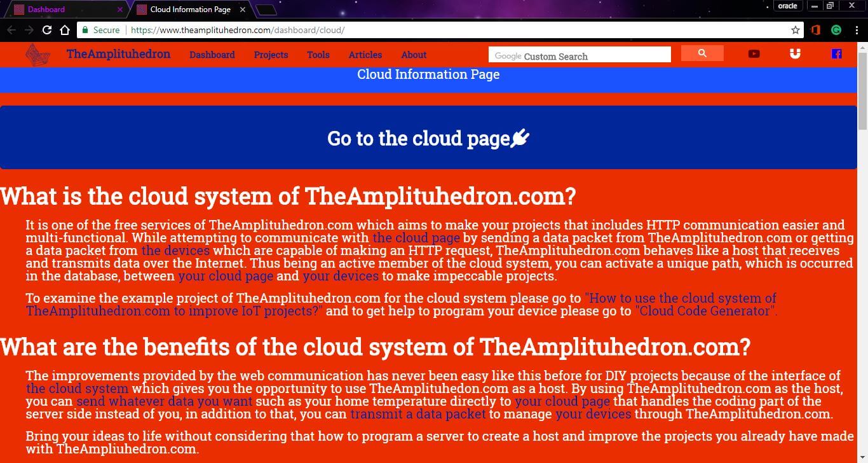Screen dimensions: 868x463
Task: Open the YouTube icon in site header
Action: click(754, 54)
